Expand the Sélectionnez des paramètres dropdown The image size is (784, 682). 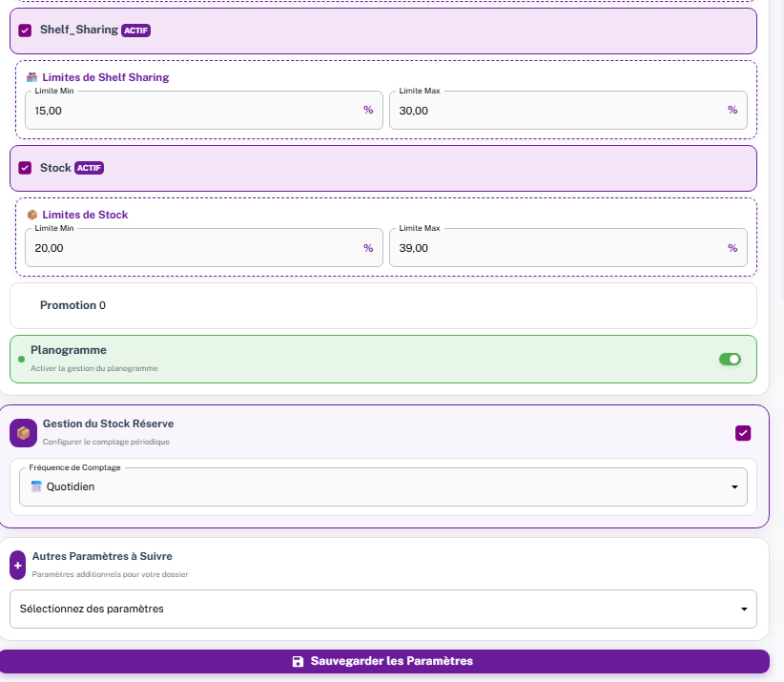(x=382, y=609)
